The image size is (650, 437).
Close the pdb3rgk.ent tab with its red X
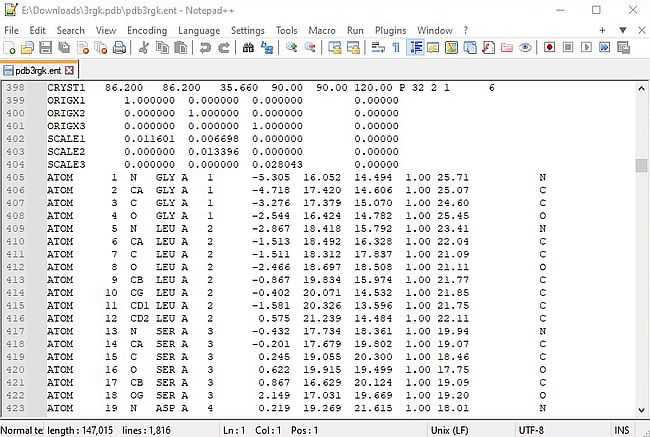pos(70,70)
